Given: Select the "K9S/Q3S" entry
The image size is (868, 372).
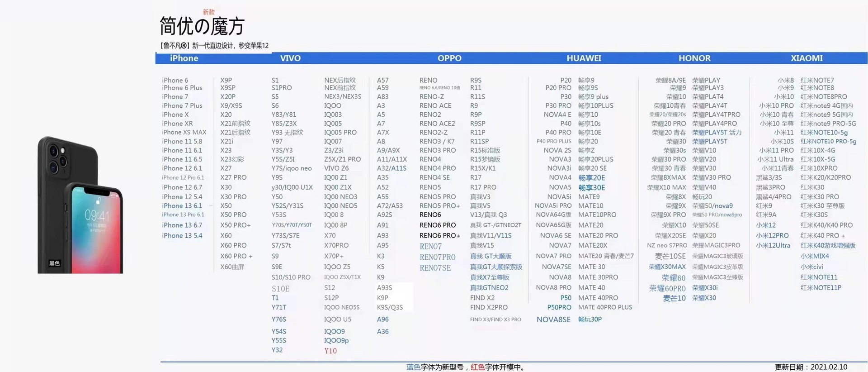Looking at the screenshot, I should click(390, 307).
